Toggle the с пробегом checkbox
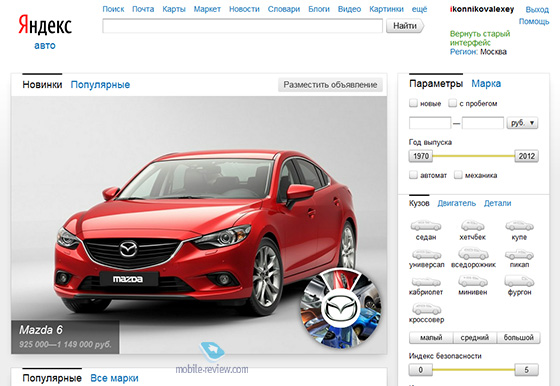This screenshot has width=560, height=386. [x=452, y=103]
